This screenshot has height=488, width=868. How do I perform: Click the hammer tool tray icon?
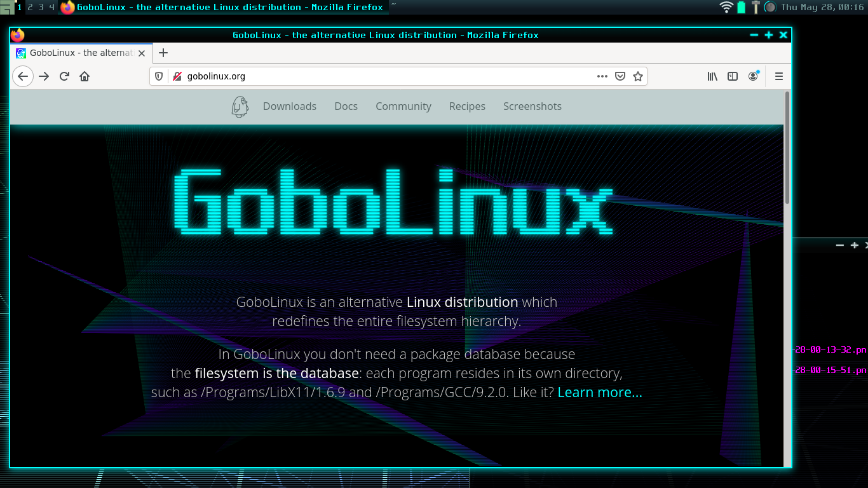755,7
